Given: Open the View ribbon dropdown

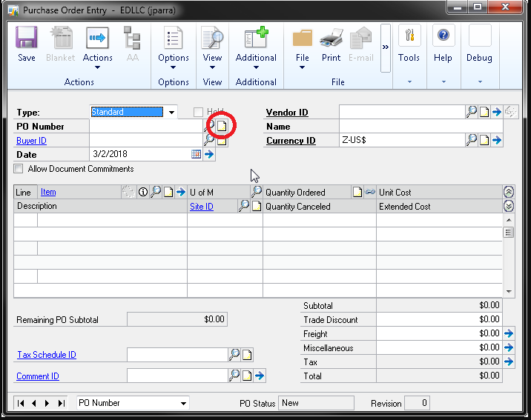Looking at the screenshot, I should pyautogui.click(x=212, y=47).
